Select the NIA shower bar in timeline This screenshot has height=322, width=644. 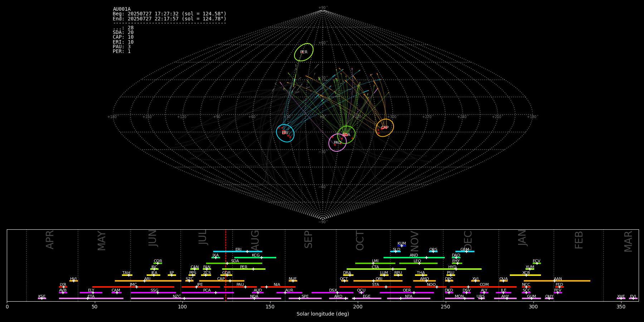coord(278,287)
